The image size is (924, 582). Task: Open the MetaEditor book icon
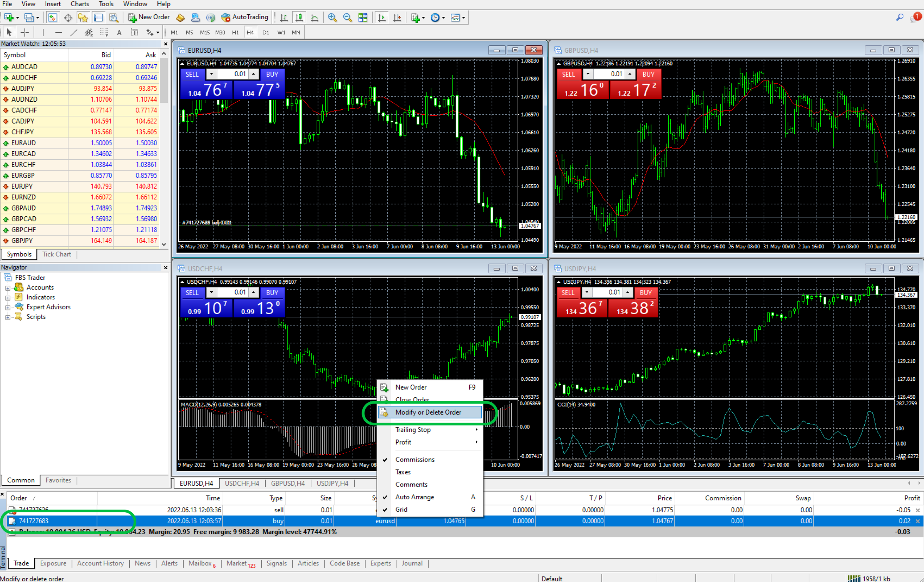(180, 17)
